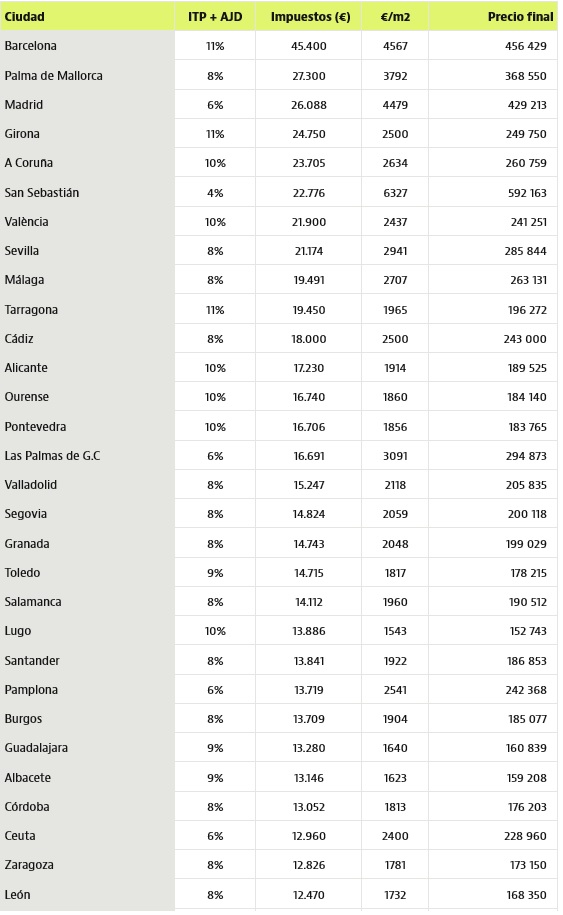Select Lugo's final price 152 743
Image resolution: width=563 pixels, height=915 pixels.
click(x=528, y=631)
